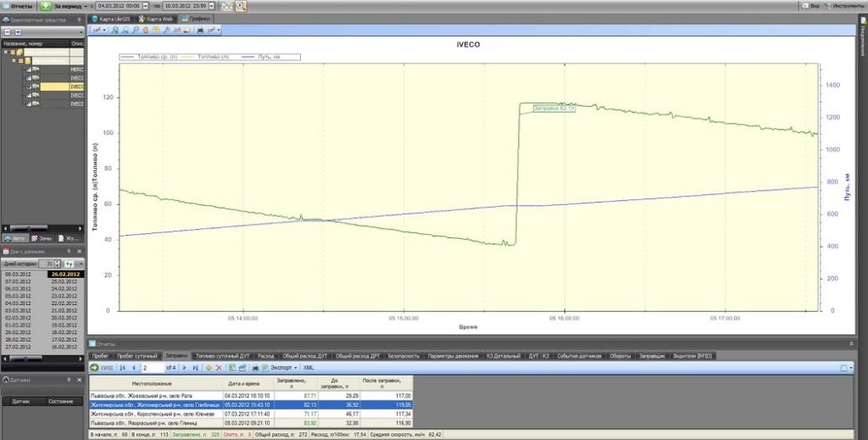Go to the last report page
The width and height of the screenshot is (868, 440).
click(195, 367)
